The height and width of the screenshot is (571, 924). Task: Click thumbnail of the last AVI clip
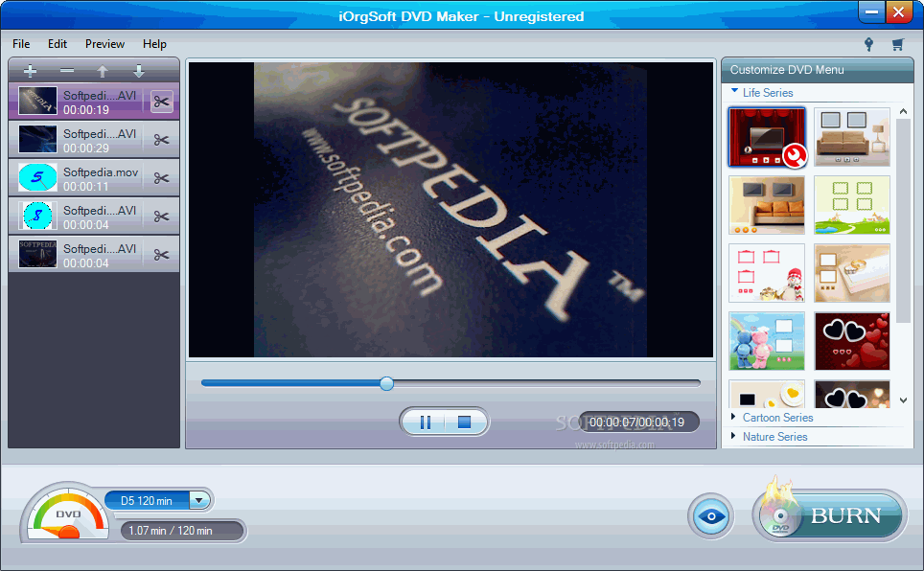[x=37, y=255]
